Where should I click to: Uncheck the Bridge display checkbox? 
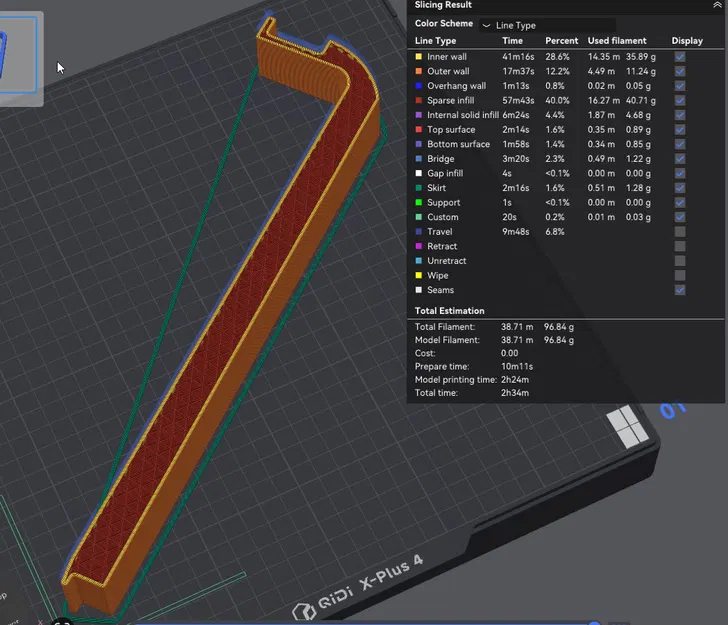(680, 159)
